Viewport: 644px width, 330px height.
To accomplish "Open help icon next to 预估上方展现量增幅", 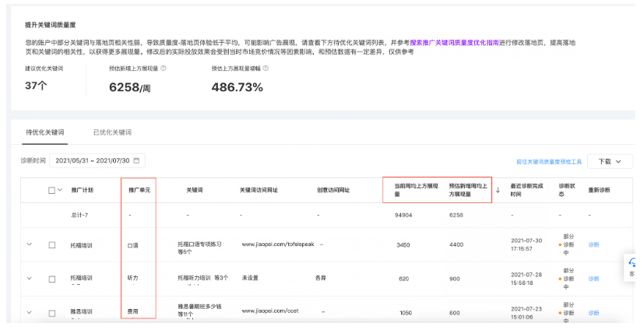I will point(266,68).
